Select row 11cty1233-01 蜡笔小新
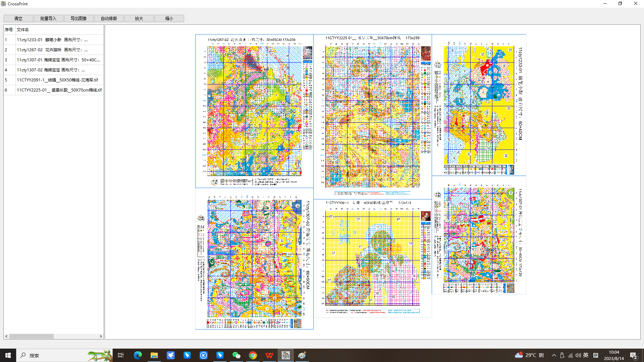Viewport: 644px width, 362px height. 54,40
